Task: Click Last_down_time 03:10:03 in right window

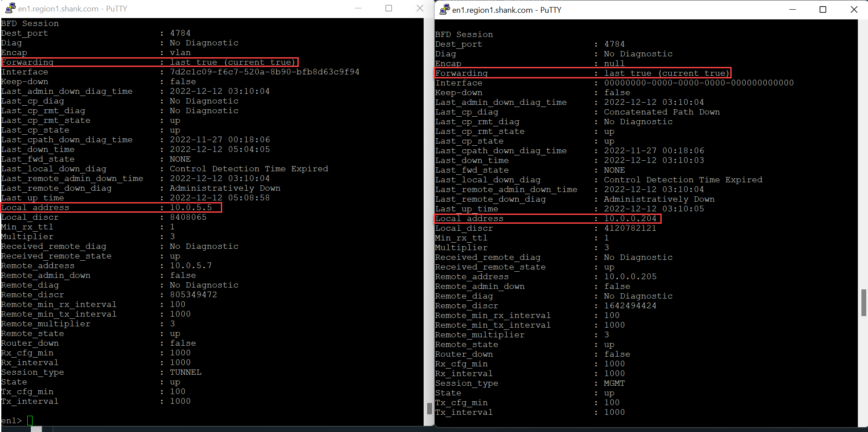Action: pyautogui.click(x=654, y=160)
